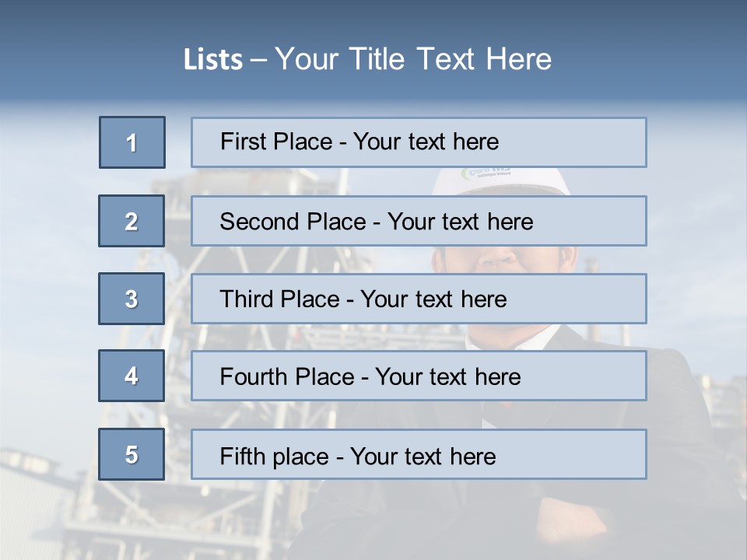Click the dash in the slide title
The height and width of the screenshot is (560, 747).
pyautogui.click(x=258, y=60)
